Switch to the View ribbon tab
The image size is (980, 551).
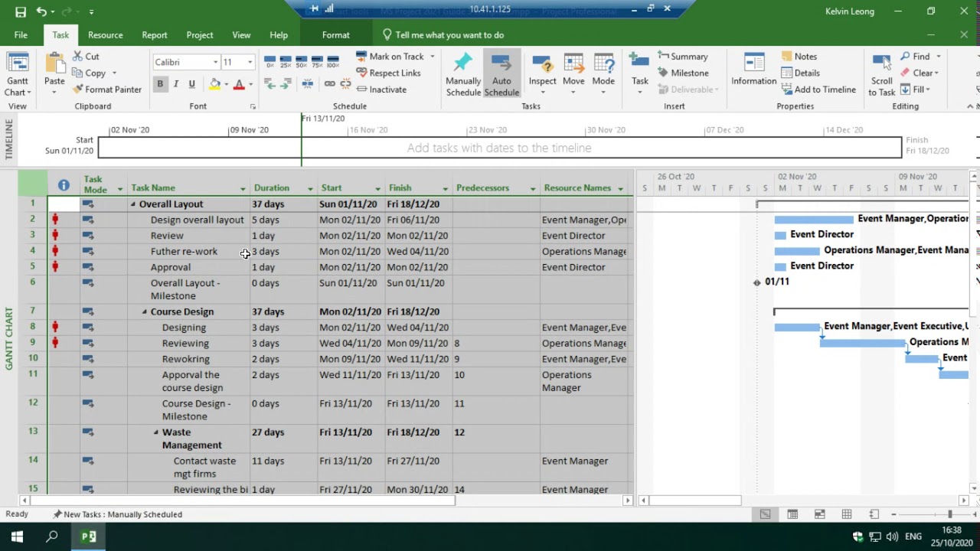point(241,35)
